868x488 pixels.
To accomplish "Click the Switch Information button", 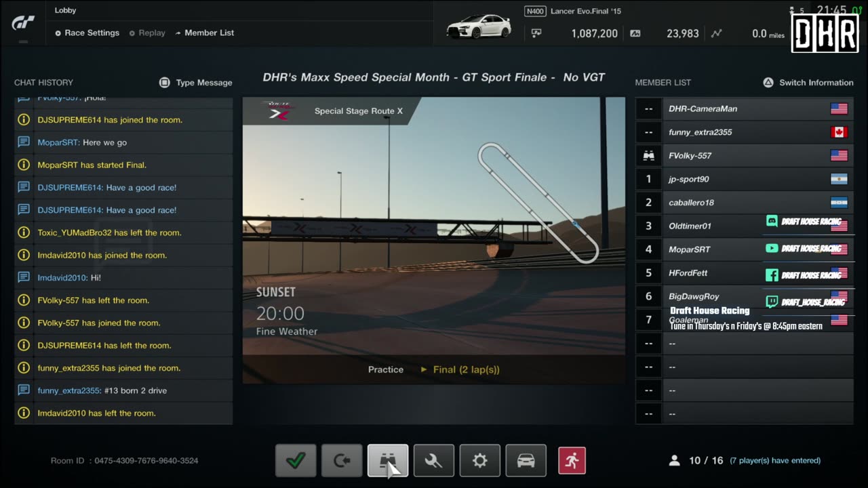I will [808, 83].
